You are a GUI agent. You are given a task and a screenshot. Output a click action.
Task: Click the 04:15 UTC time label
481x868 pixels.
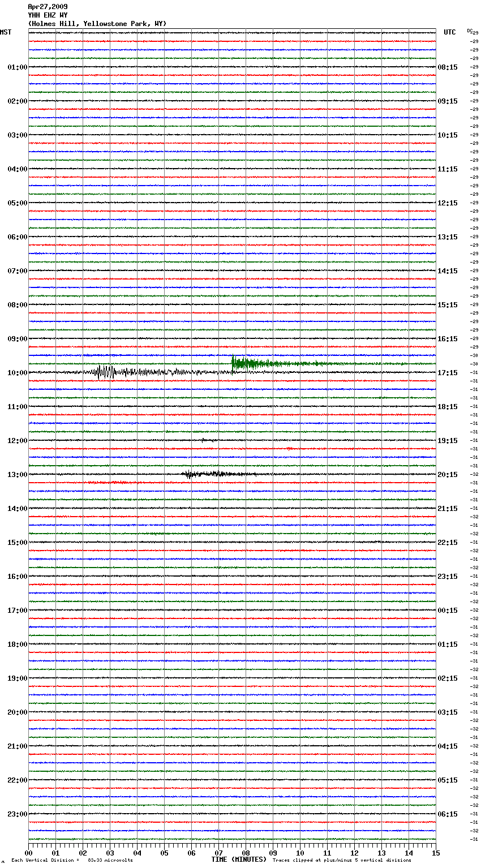(448, 746)
